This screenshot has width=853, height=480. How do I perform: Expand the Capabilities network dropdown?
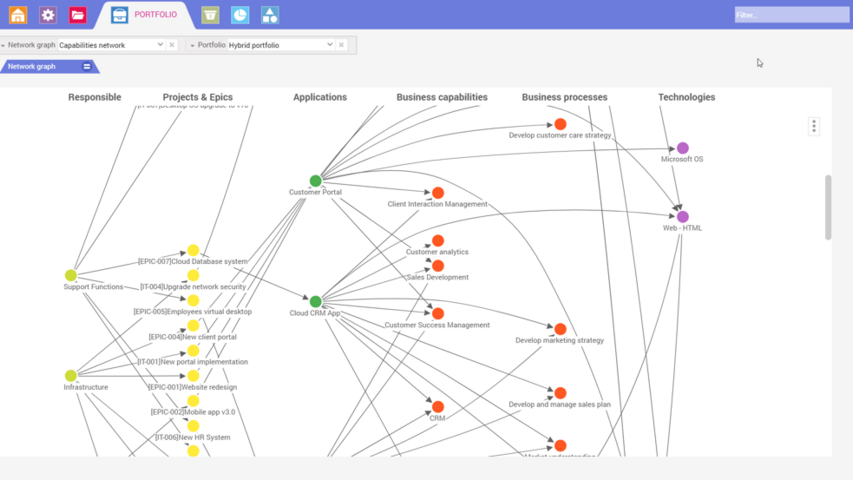tap(160, 45)
